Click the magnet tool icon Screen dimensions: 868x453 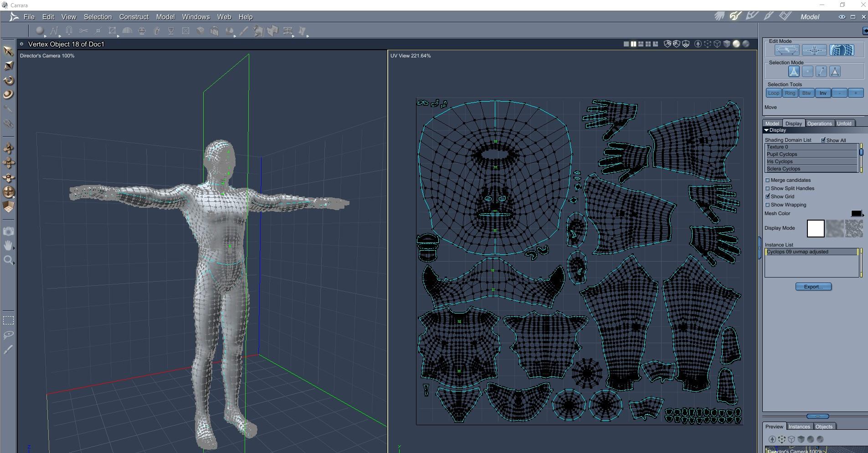[x=69, y=31]
